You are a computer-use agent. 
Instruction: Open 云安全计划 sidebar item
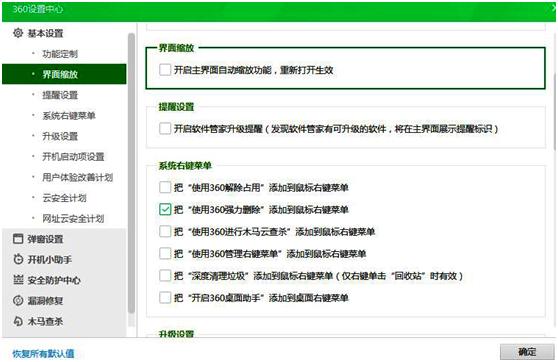tap(64, 198)
